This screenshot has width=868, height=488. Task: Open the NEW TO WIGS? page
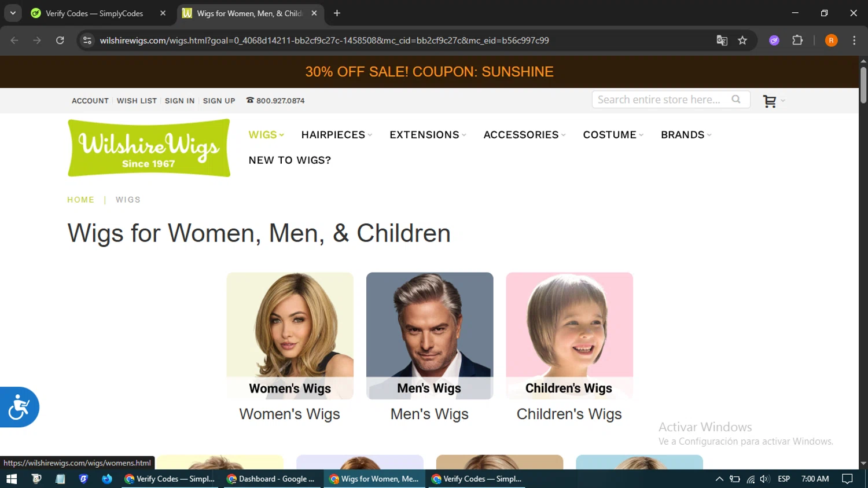pyautogui.click(x=290, y=160)
